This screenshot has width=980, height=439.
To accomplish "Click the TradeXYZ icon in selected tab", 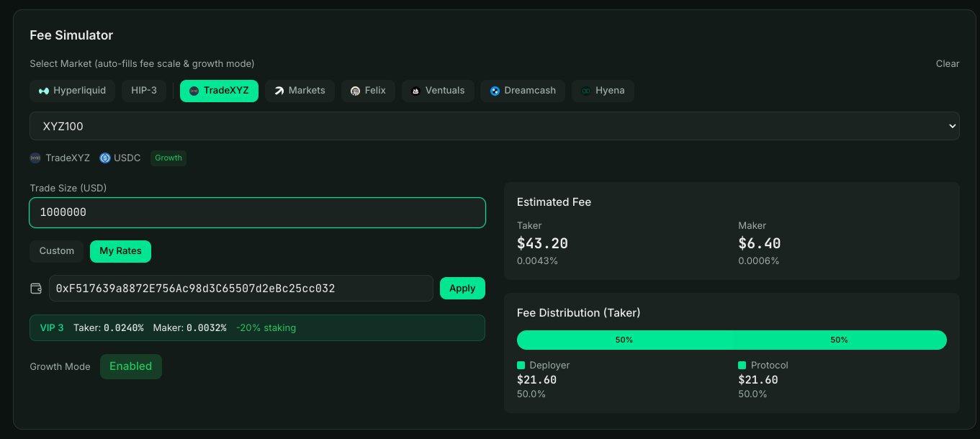I will (x=194, y=91).
